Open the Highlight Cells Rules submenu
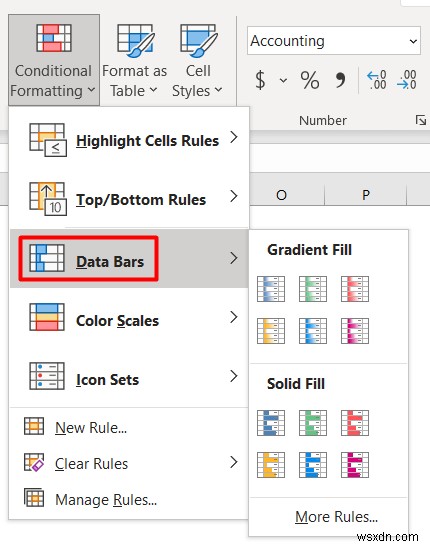The width and height of the screenshot is (430, 547). pos(129,140)
